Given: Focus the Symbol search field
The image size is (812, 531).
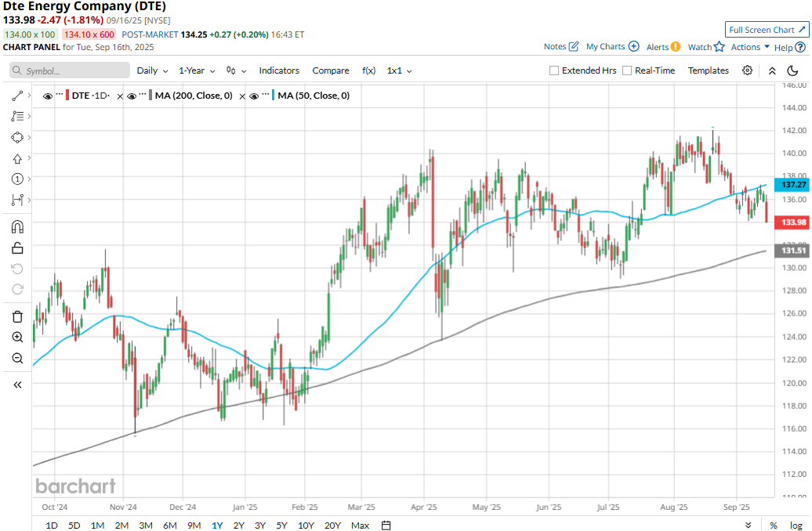Looking at the screenshot, I should 70,70.
